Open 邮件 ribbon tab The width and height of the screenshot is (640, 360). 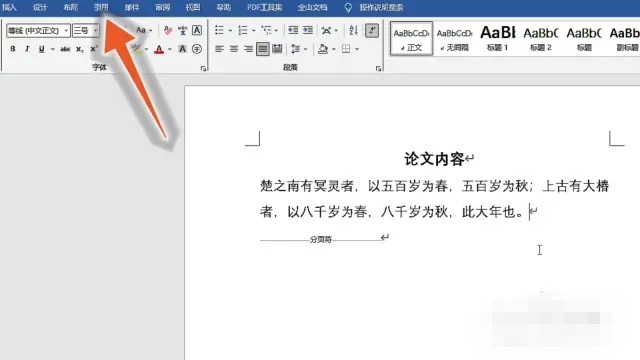[131, 7]
